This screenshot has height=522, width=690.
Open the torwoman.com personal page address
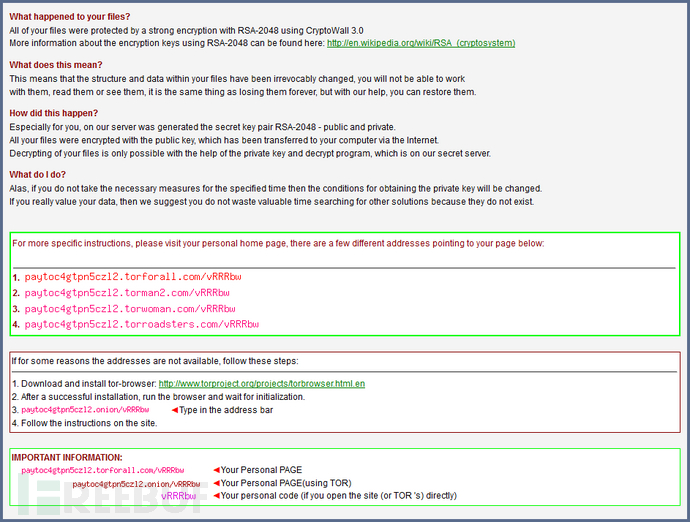(x=130, y=309)
